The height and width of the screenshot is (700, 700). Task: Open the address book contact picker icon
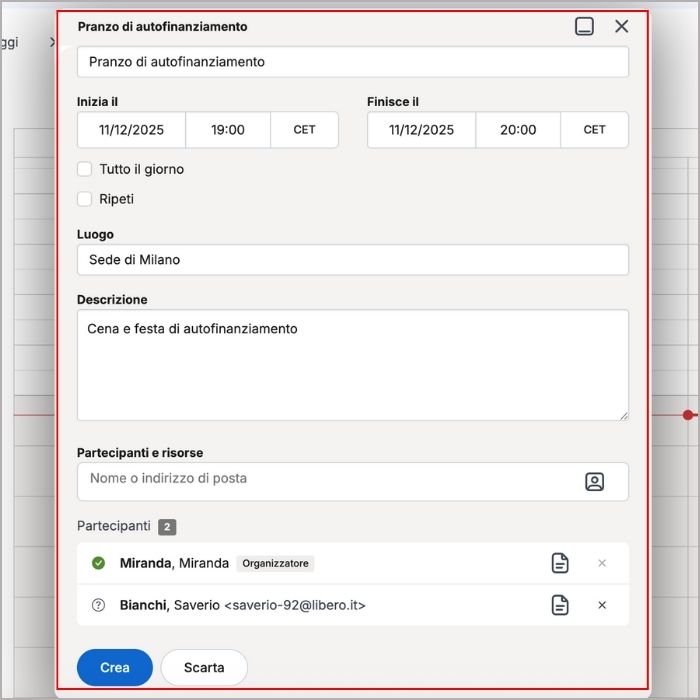point(594,482)
